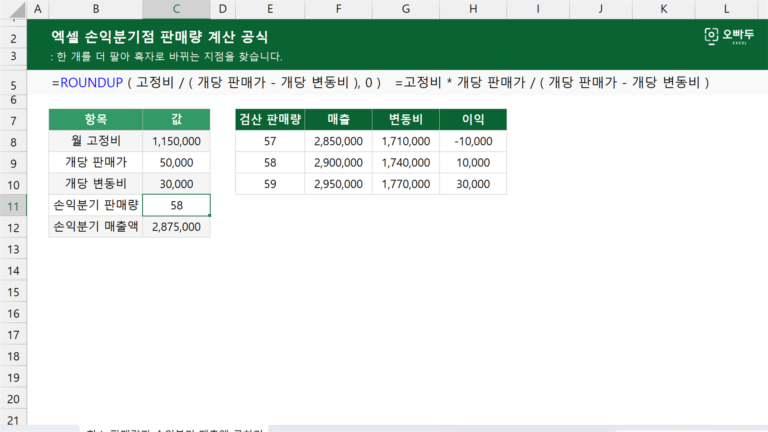Click the '월 고정비' cell
Screen dimensions: 768x432
pos(96,141)
